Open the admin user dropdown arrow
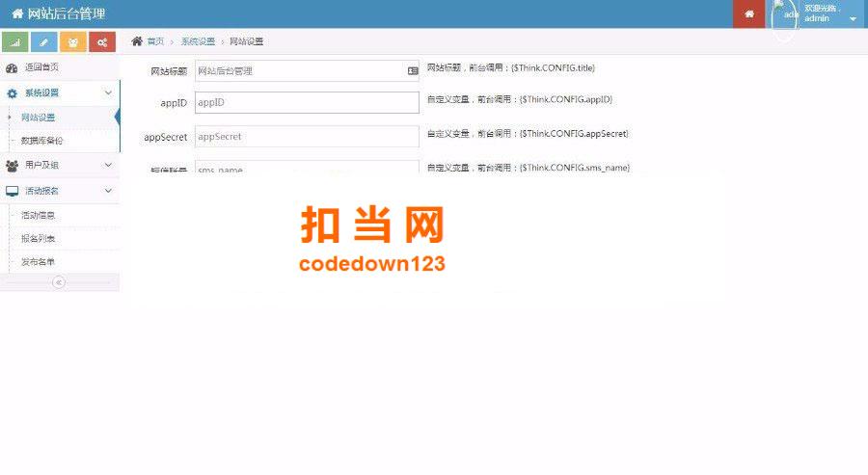This screenshot has width=868, height=475. pos(854,19)
